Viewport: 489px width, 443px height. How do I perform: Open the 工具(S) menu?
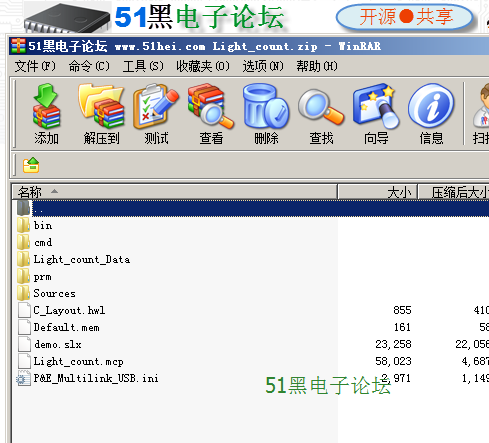click(143, 66)
